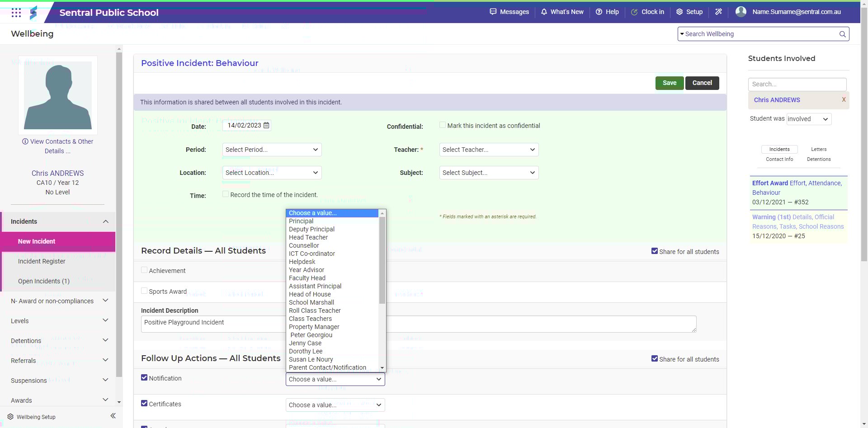Image resolution: width=868 pixels, height=428 pixels.
Task: Open the date picker calendar icon
Action: [x=266, y=125]
